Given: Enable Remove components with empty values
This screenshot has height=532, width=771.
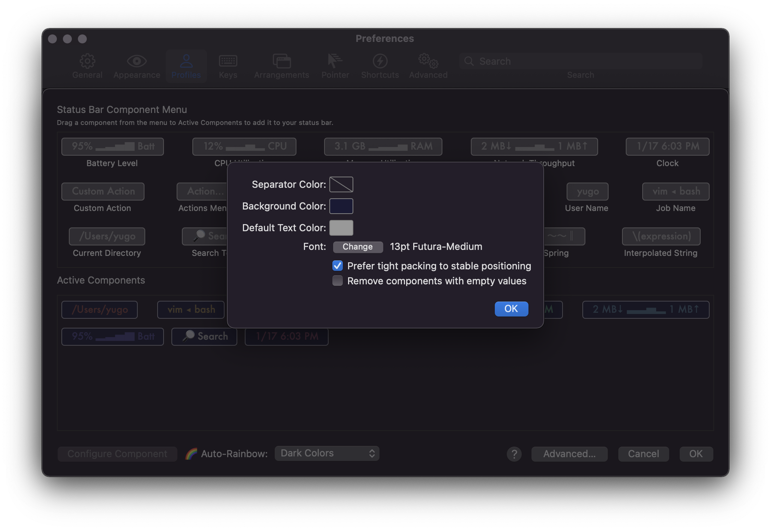Looking at the screenshot, I should click(338, 281).
